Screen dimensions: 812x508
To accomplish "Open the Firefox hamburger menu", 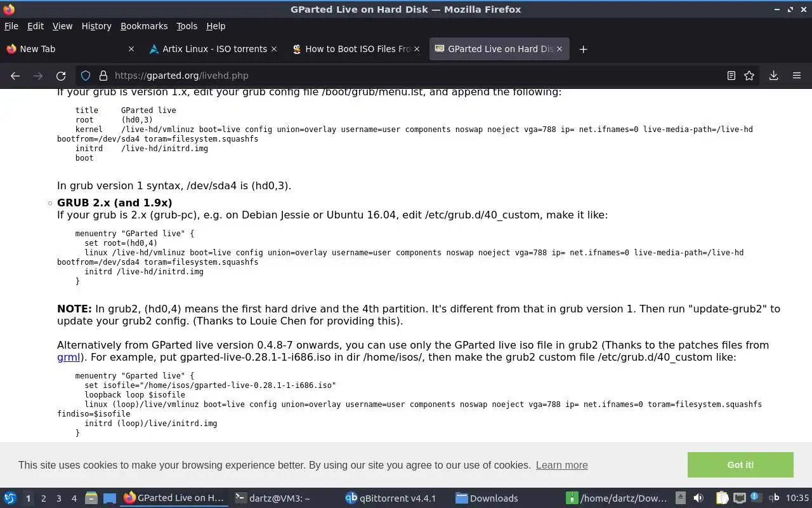I will click(x=797, y=76).
